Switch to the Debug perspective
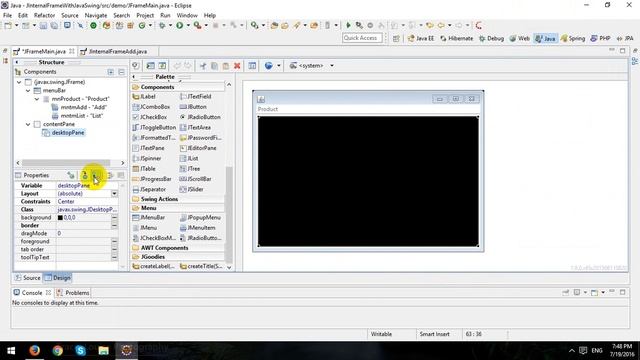The image size is (640, 360). pos(491,38)
